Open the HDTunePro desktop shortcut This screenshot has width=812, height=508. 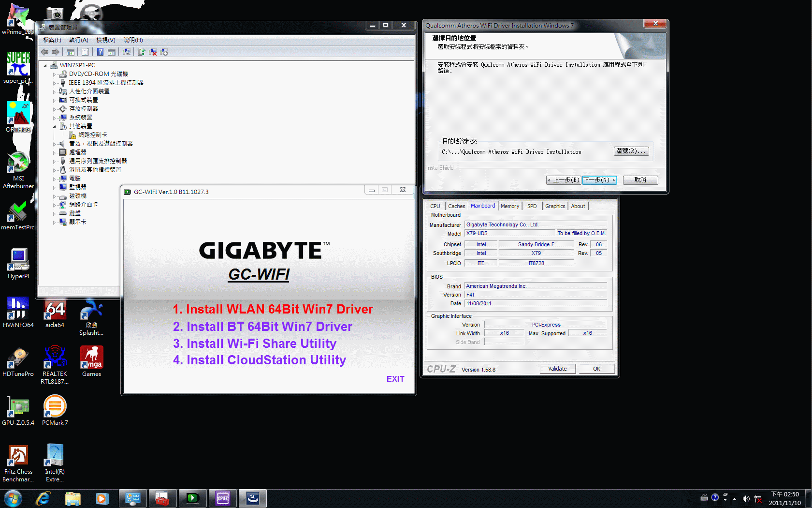click(18, 361)
